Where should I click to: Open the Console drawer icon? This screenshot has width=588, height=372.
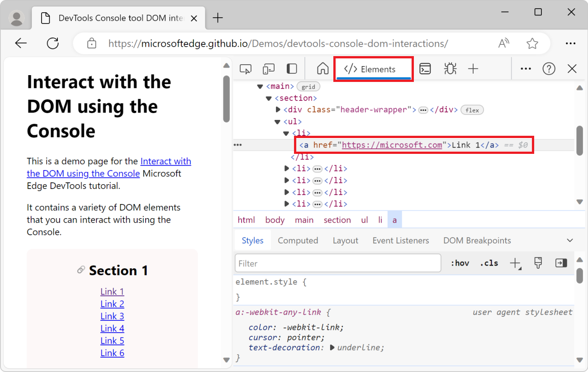click(425, 68)
